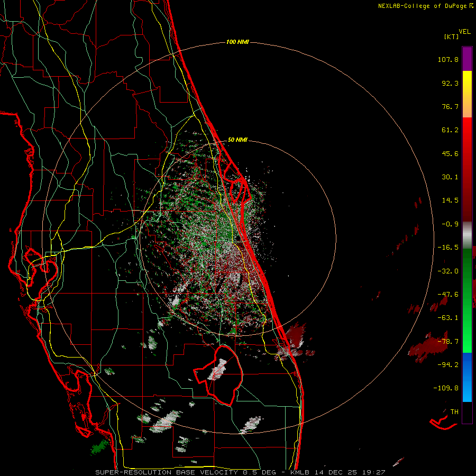Click the -0.9 velocity scale value

[450, 224]
